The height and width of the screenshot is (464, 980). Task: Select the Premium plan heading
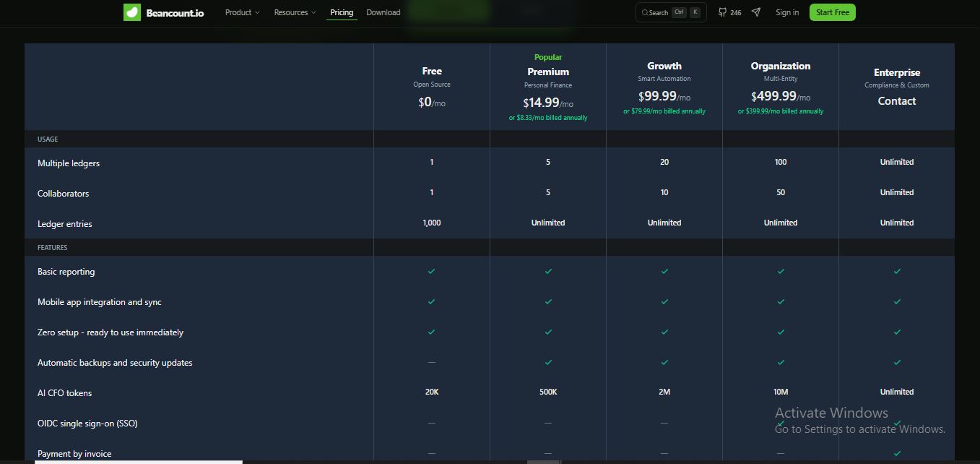pyautogui.click(x=548, y=72)
